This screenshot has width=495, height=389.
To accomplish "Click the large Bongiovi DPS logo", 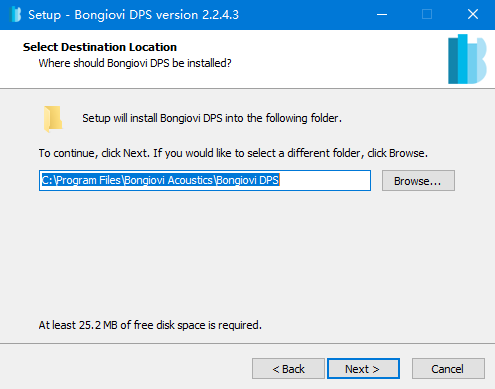I will coord(467,59).
